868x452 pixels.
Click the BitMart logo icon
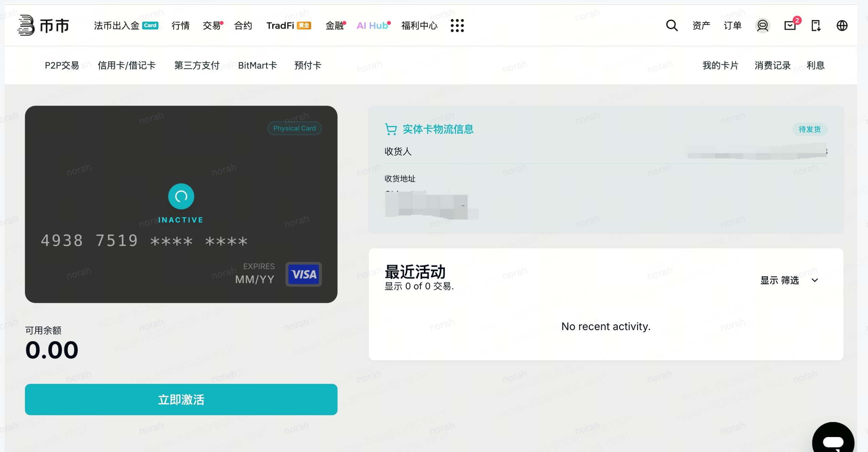click(x=26, y=25)
